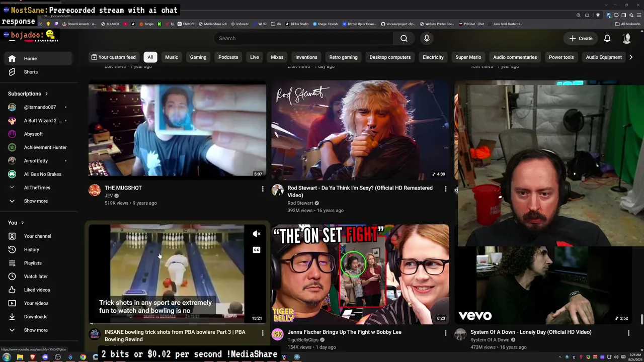This screenshot has height=362, width=644.
Task: Open the System Of A Down Lonely Day title
Action: 531,332
